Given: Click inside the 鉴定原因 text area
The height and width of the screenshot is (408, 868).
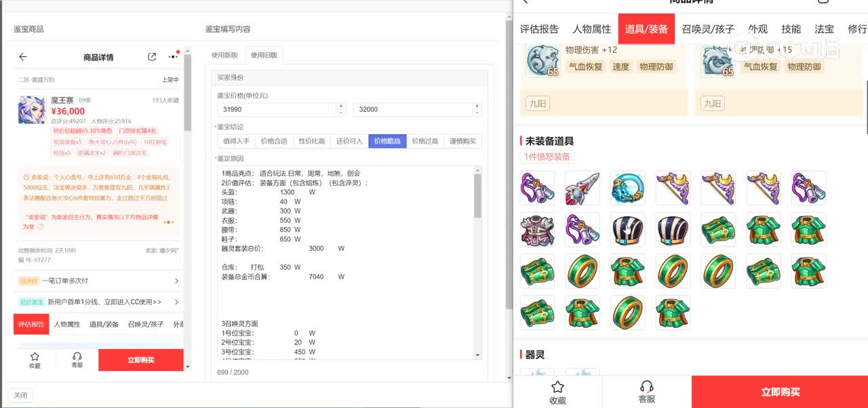Looking at the screenshot, I should click(346, 262).
